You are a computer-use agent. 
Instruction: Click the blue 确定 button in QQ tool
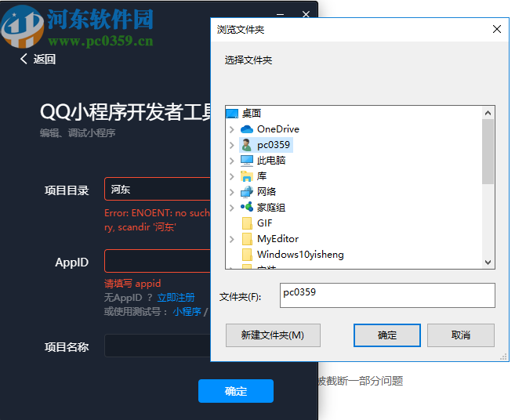(x=236, y=391)
